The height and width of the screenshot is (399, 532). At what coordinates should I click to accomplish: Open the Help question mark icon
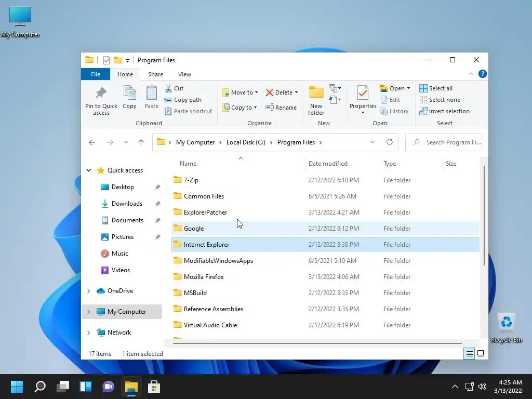[482, 74]
